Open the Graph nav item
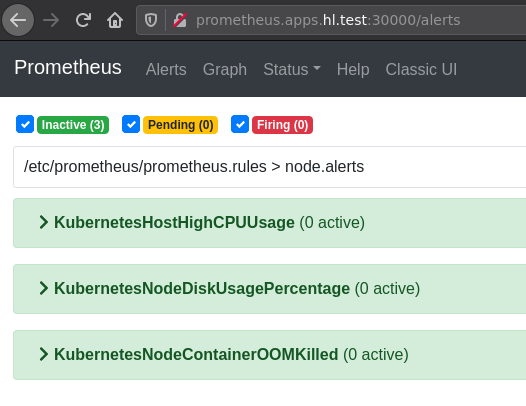The height and width of the screenshot is (406, 526). click(225, 69)
